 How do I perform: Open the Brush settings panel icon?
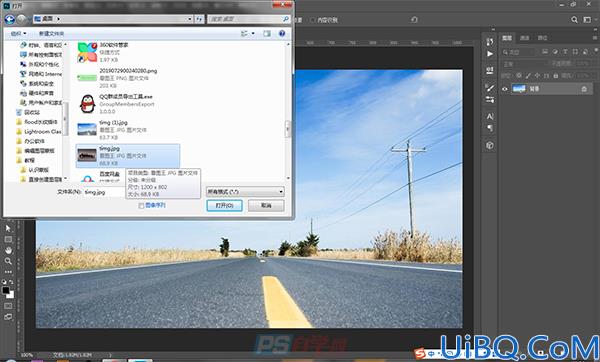click(x=490, y=88)
